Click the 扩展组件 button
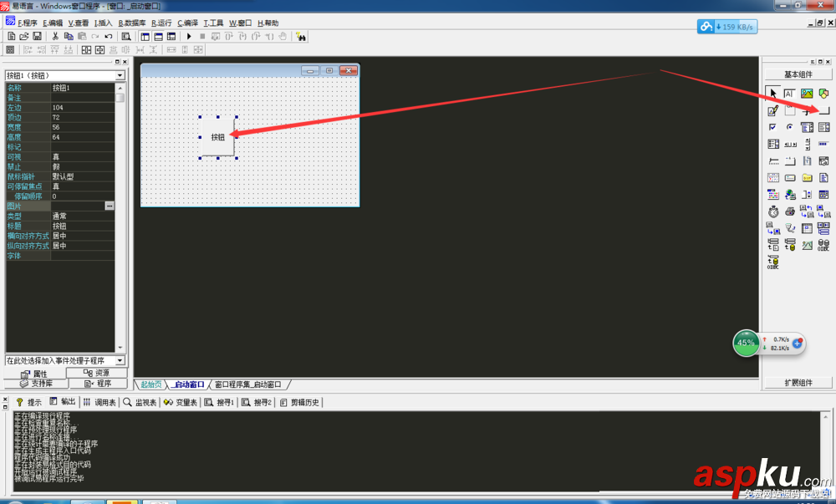836x504 pixels. point(798,383)
